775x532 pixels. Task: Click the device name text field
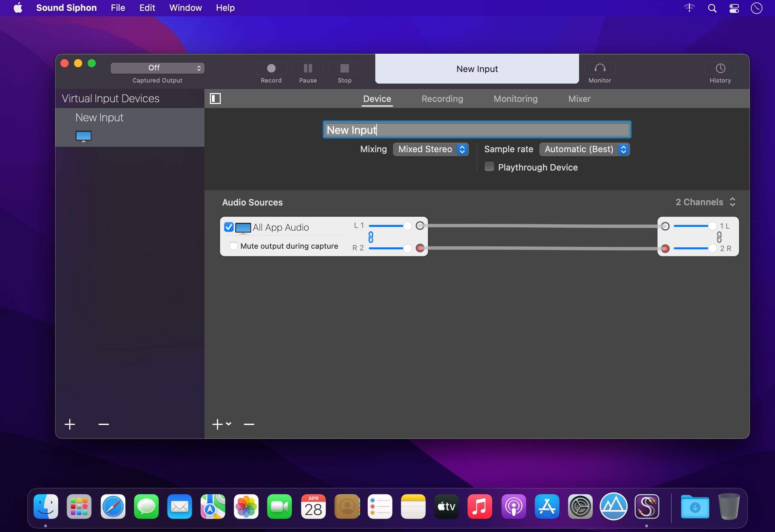[476, 130]
